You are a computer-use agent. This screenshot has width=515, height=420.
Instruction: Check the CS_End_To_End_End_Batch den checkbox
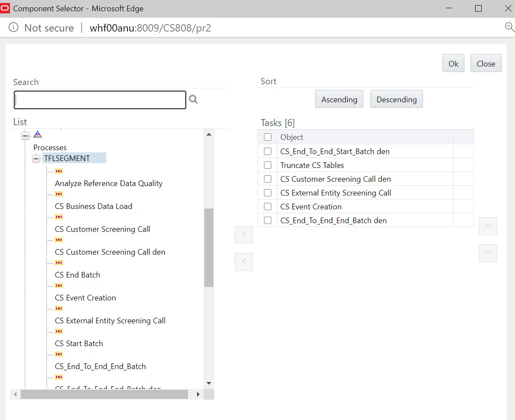pyautogui.click(x=267, y=220)
